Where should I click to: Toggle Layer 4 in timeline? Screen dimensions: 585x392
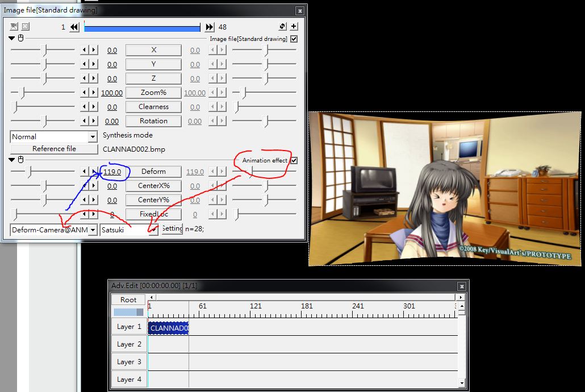(x=129, y=380)
